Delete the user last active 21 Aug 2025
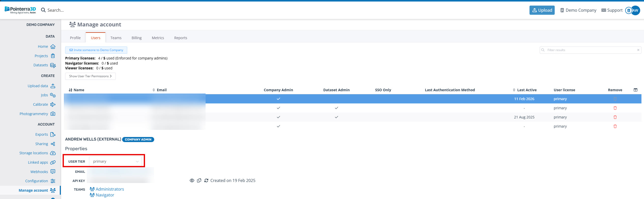Image resolution: width=644 pixels, height=199 pixels. 615,117
